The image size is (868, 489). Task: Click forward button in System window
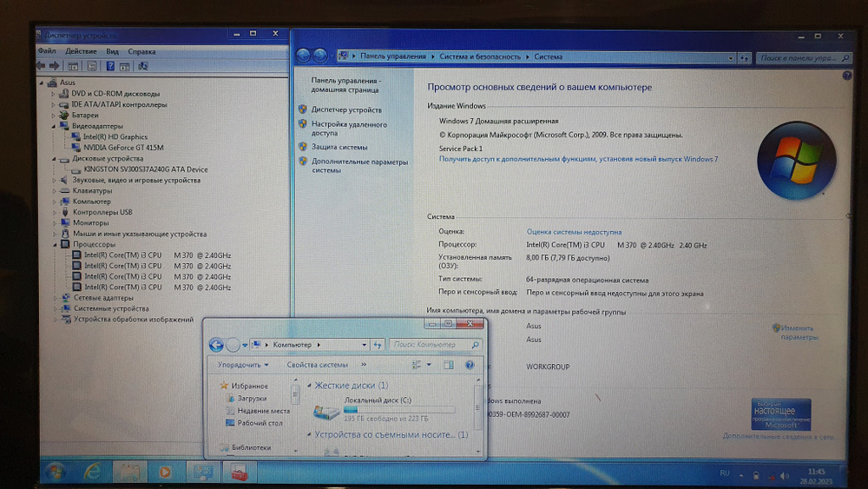(x=320, y=56)
